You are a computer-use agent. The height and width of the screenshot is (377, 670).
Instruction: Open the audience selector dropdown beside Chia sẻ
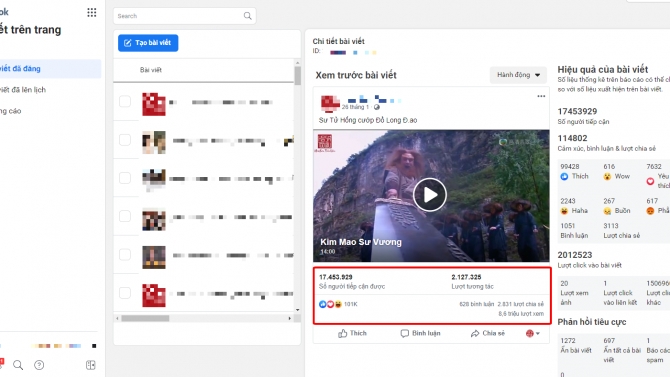[x=532, y=333]
